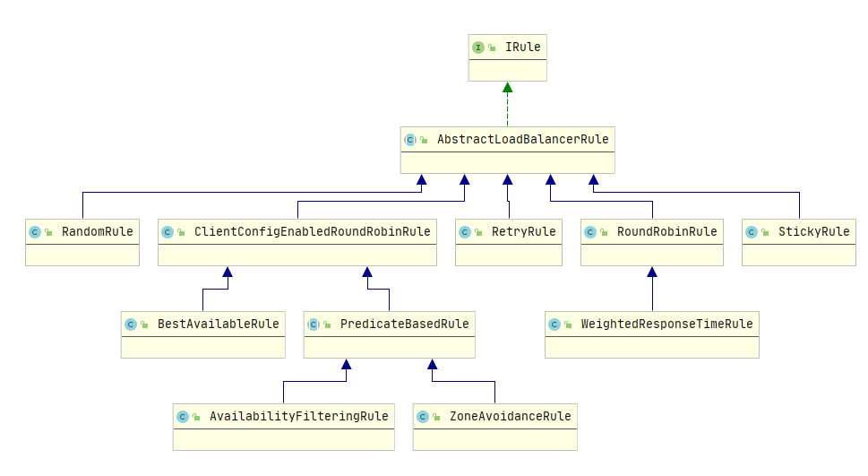Click the class icon beside ZoneAvoidanceRule
This screenshot has height=476, width=868.
pyautogui.click(x=423, y=417)
